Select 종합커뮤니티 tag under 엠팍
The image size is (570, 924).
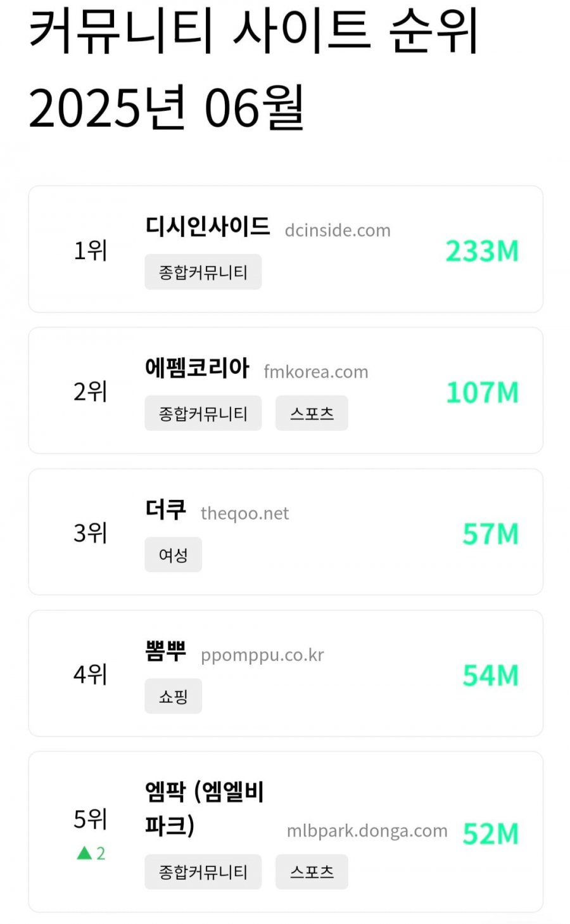tap(203, 871)
